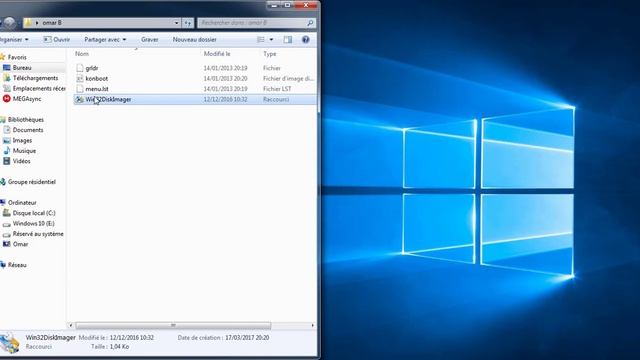The height and width of the screenshot is (360, 640).
Task: Open the Organiser menu
Action: pyautogui.click(x=14, y=40)
